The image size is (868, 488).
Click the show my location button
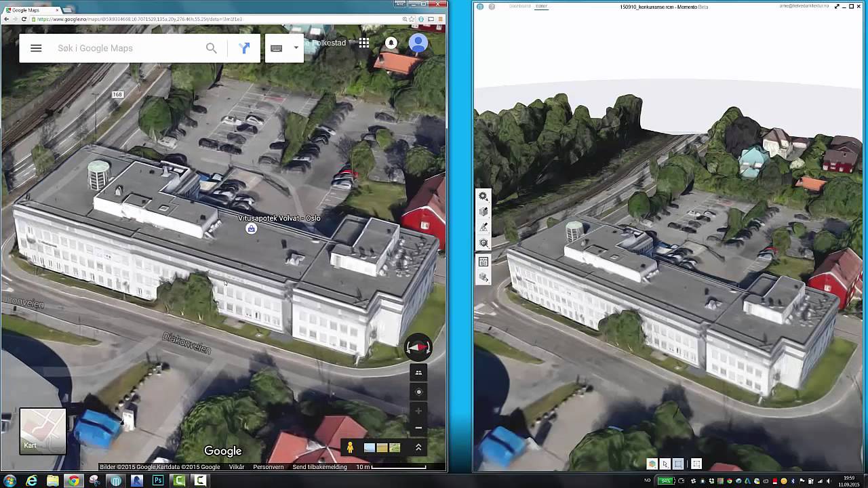click(x=418, y=392)
